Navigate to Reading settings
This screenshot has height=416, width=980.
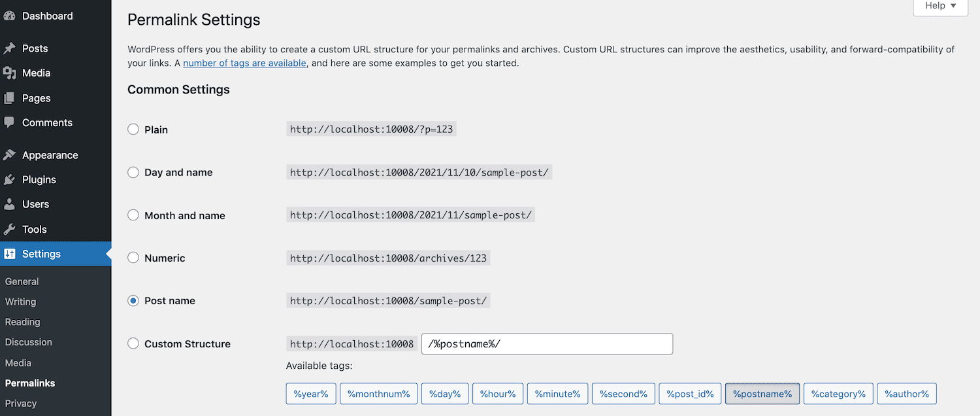tap(22, 322)
